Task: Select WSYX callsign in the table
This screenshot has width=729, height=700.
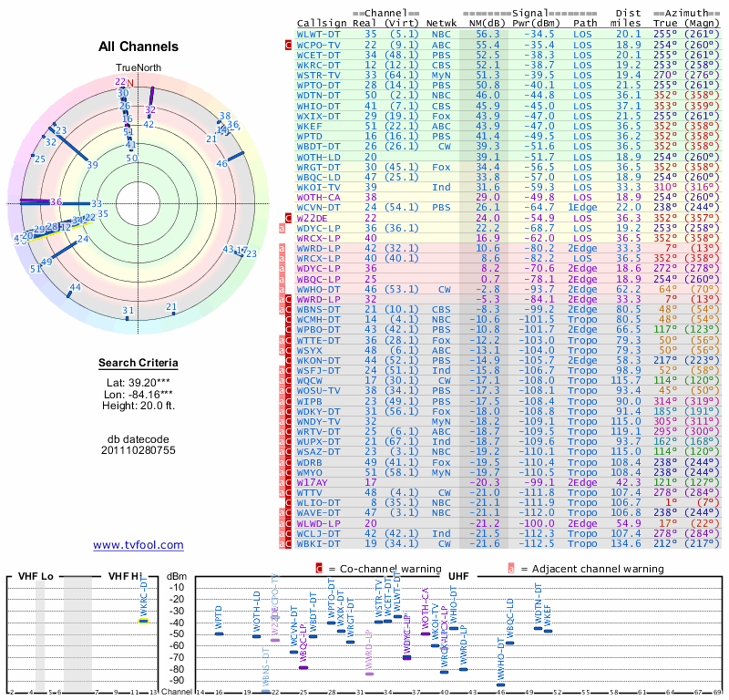Action: pyautogui.click(x=309, y=350)
